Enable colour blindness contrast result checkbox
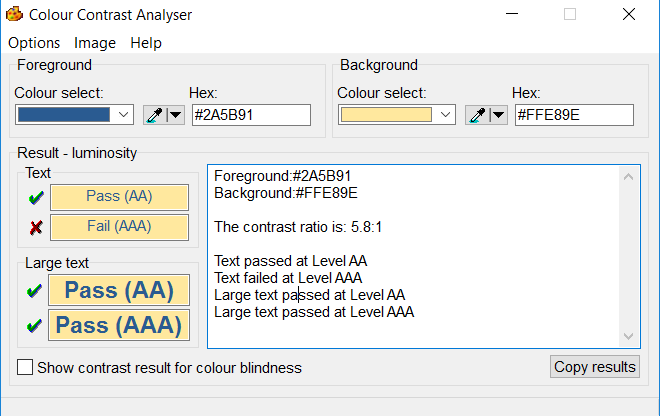The image size is (660, 416). pyautogui.click(x=25, y=367)
